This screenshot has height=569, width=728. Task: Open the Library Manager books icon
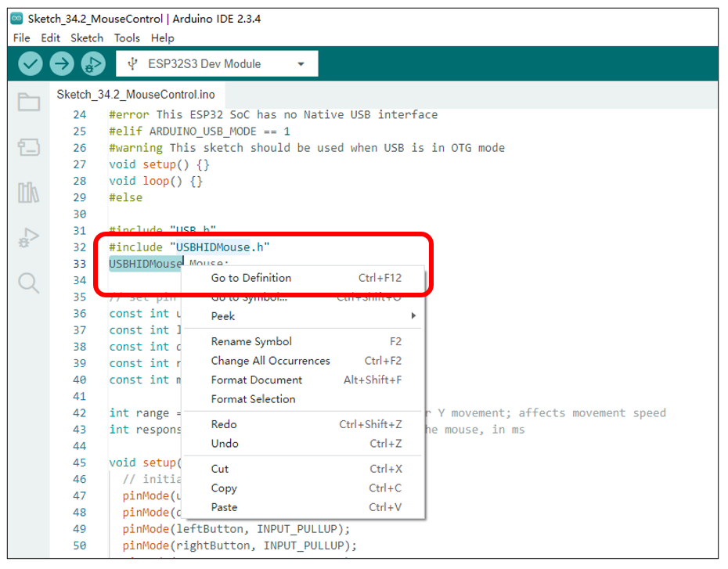pyautogui.click(x=29, y=192)
